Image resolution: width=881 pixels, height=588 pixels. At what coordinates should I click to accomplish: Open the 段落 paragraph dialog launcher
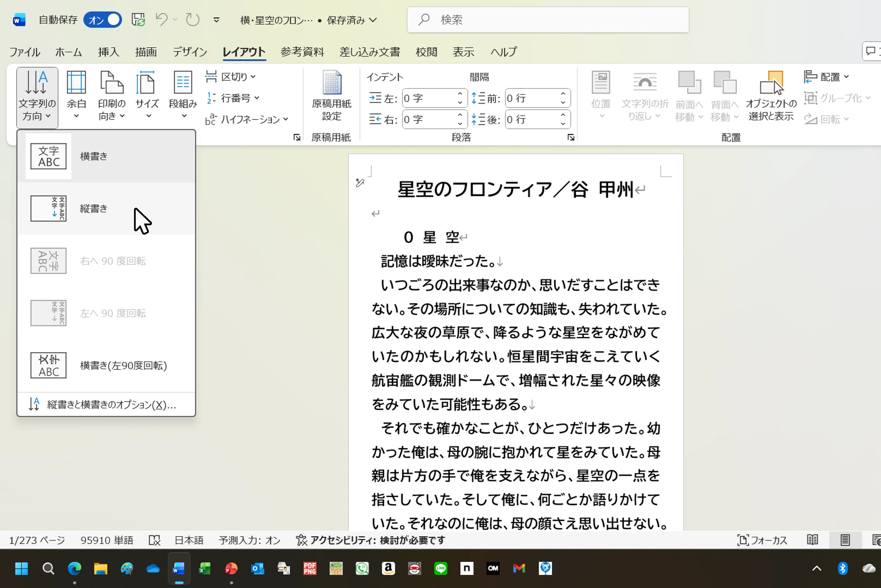click(571, 138)
